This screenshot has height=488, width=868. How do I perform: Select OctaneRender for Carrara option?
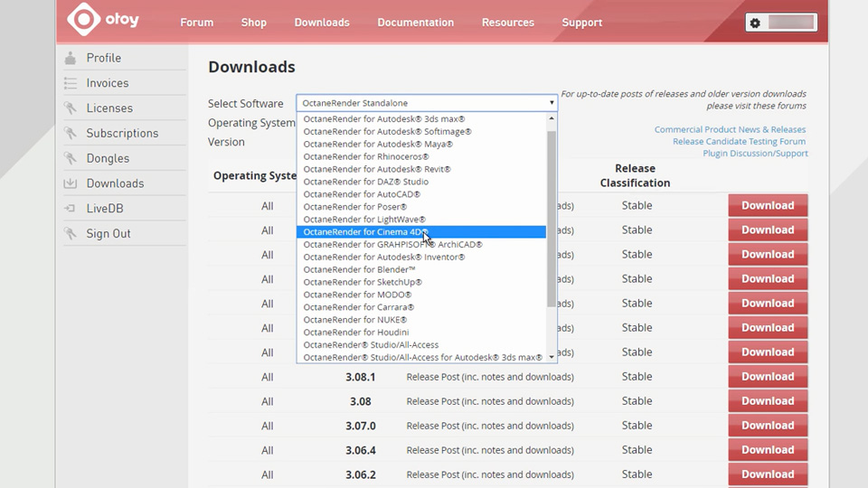421,307
